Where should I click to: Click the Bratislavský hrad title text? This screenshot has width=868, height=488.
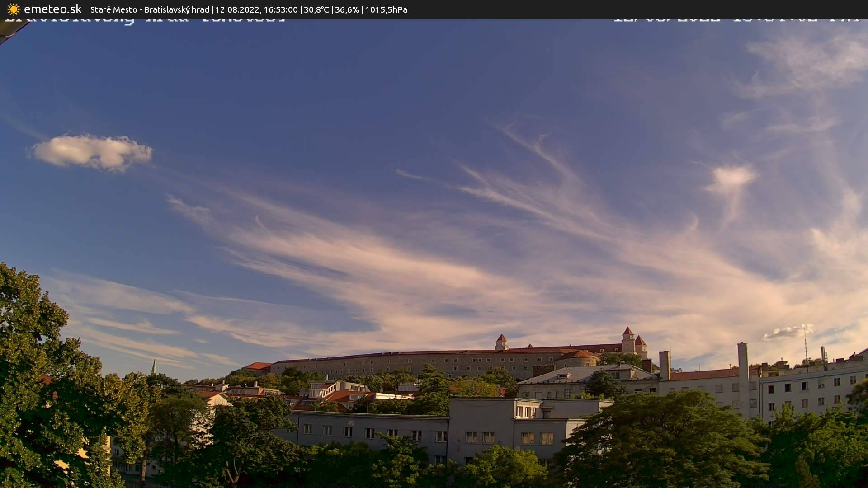[176, 9]
